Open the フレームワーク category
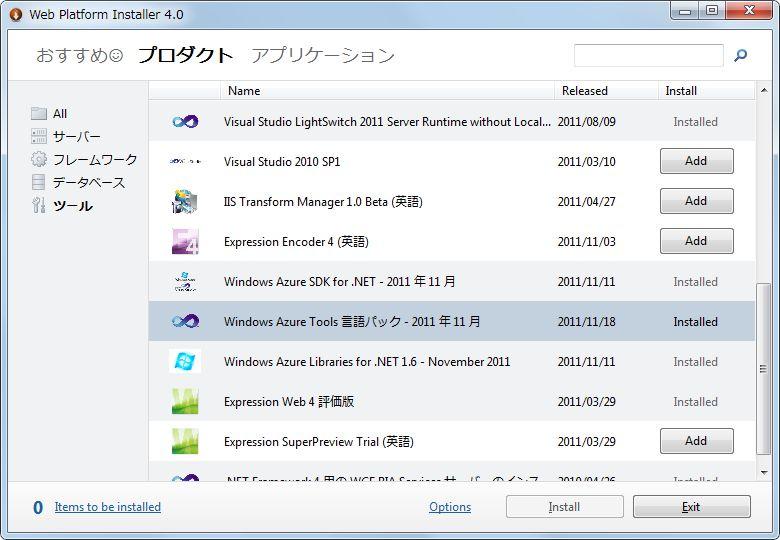The height and width of the screenshot is (540, 780). pyautogui.click(x=94, y=160)
